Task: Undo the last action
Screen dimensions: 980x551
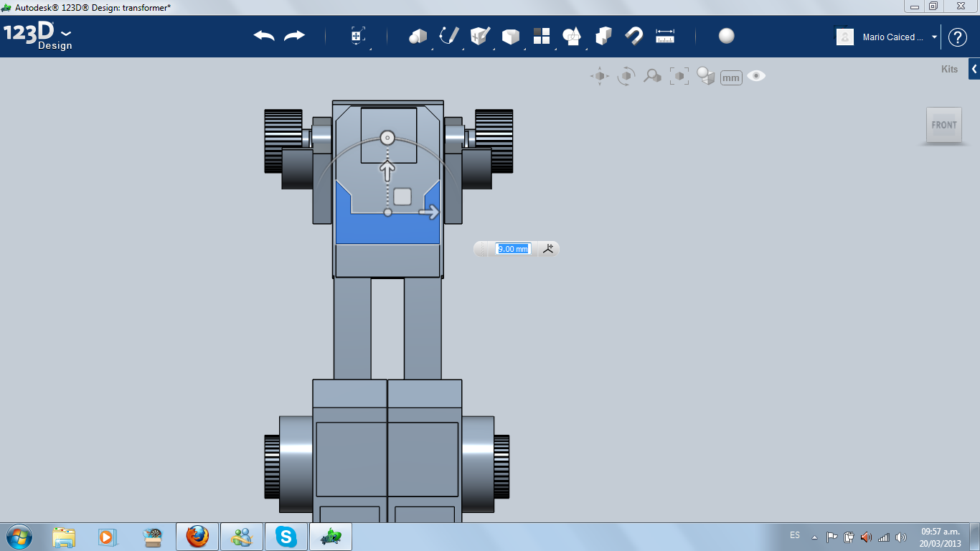Action: [x=264, y=36]
